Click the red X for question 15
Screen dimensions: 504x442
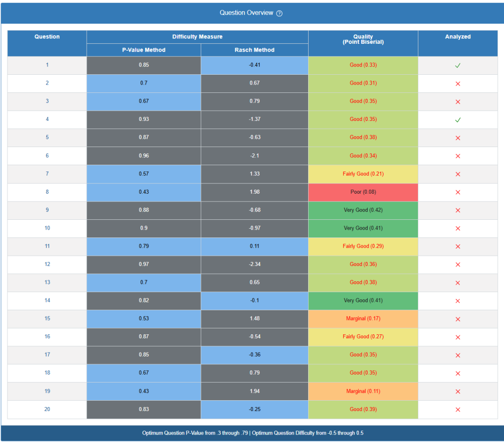(458, 319)
